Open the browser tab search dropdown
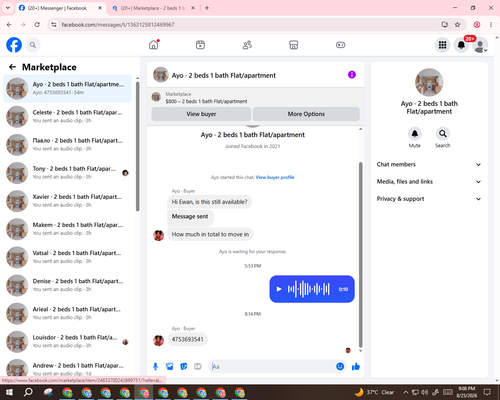Screen dimensions: 500x400 point(8,8)
